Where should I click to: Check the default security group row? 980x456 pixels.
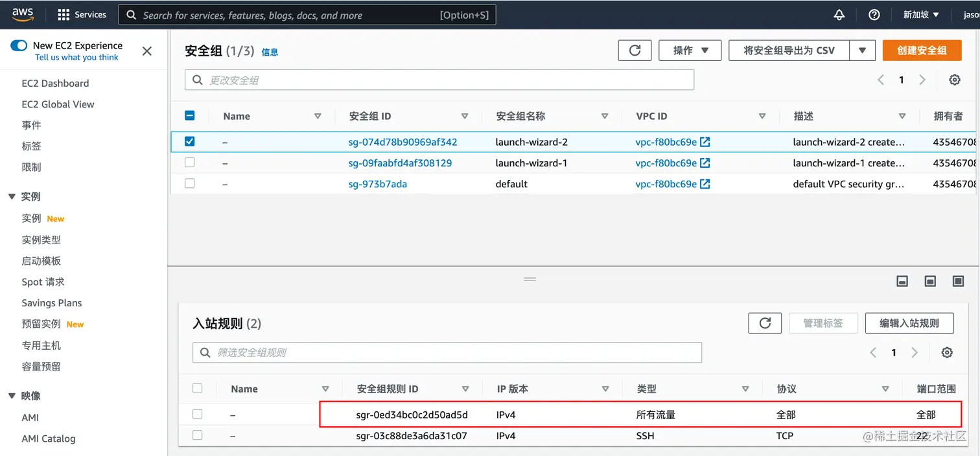click(190, 183)
